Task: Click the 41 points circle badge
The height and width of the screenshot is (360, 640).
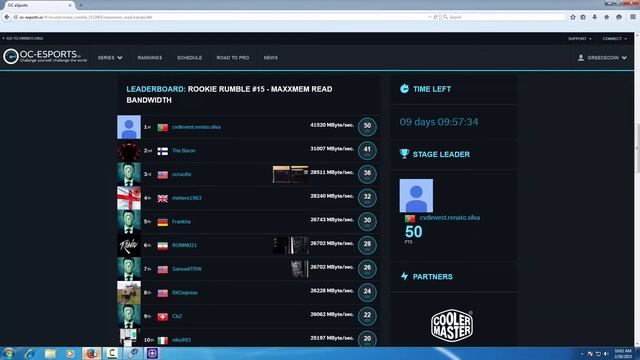Action: pyautogui.click(x=367, y=150)
